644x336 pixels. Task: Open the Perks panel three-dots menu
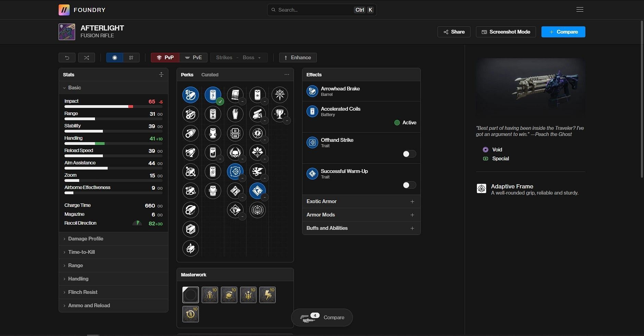[287, 75]
